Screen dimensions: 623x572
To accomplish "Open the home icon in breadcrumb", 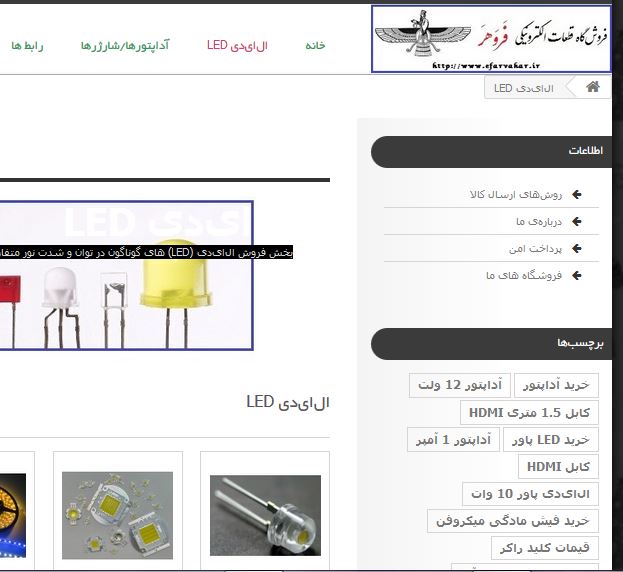I will tap(592, 87).
